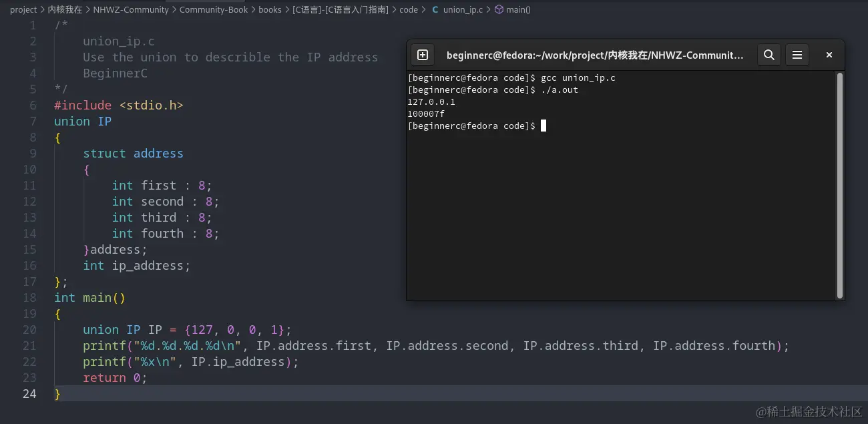This screenshot has width=868, height=424.
Task: Click 'return 0;' statement
Action: (x=115, y=378)
